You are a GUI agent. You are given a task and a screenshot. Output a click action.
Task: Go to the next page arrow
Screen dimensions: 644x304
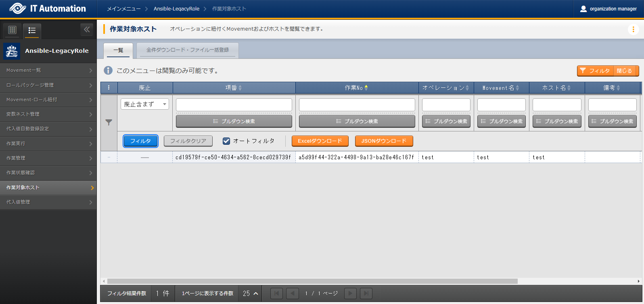click(350, 294)
